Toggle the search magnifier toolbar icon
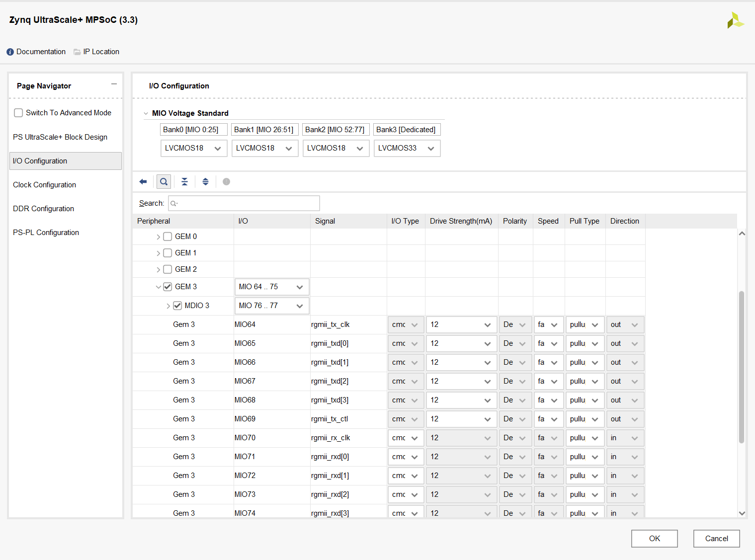 click(x=164, y=182)
